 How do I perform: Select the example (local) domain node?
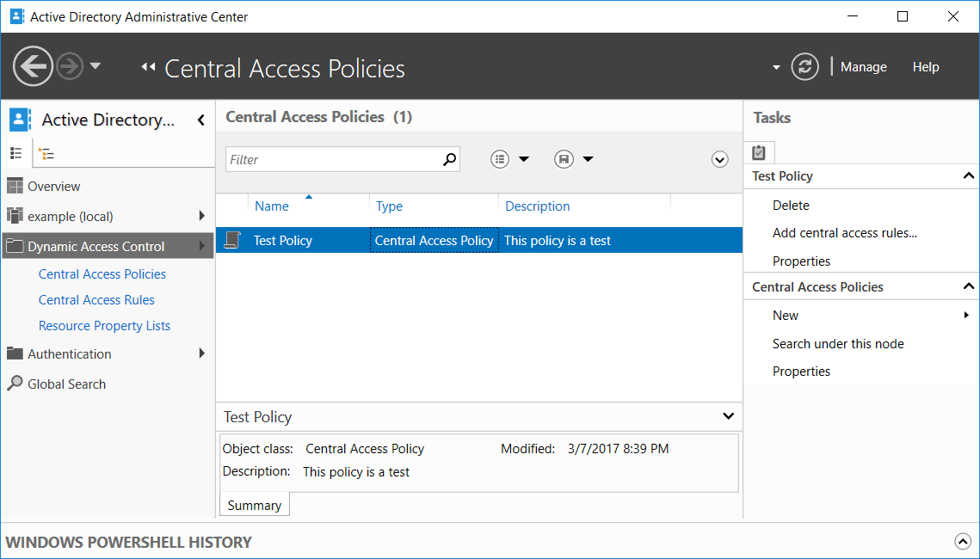click(71, 216)
